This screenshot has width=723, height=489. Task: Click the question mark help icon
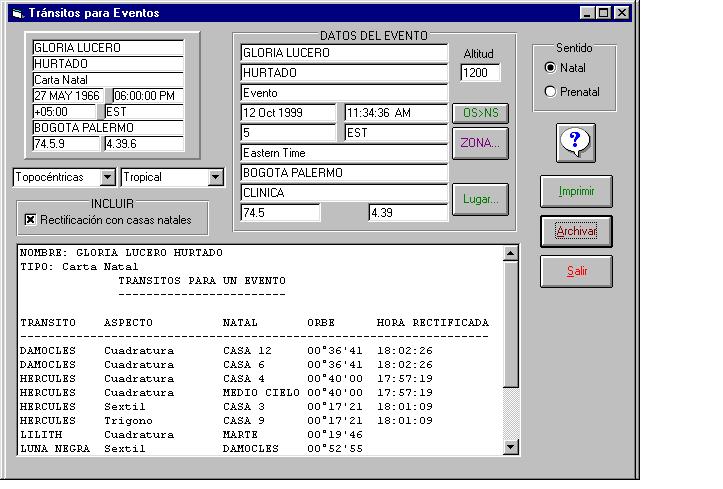575,142
